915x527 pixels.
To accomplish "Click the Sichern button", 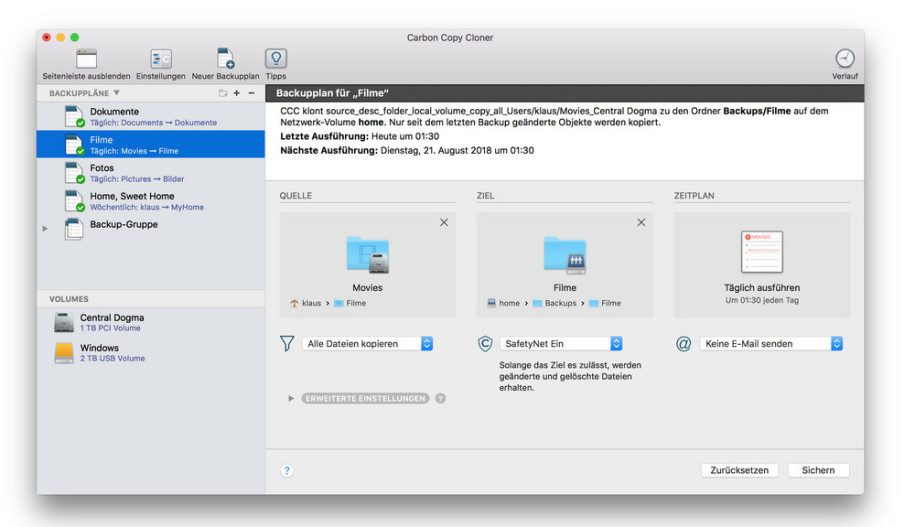I will (818, 470).
